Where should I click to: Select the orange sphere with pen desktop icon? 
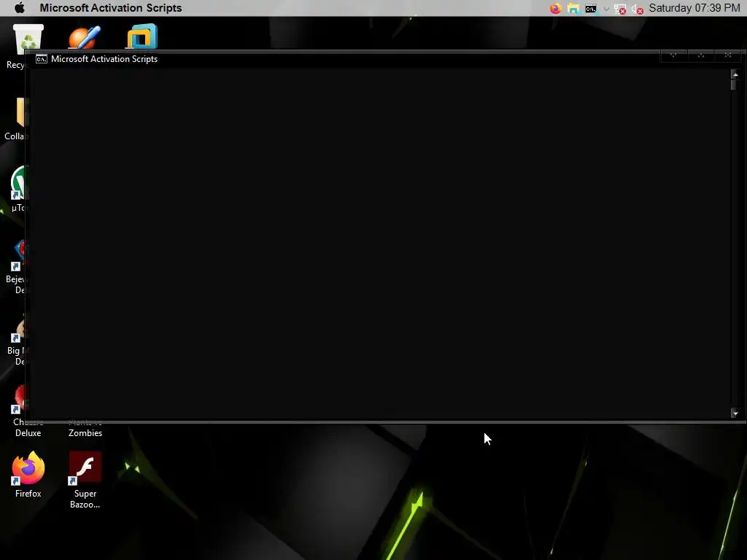point(85,36)
